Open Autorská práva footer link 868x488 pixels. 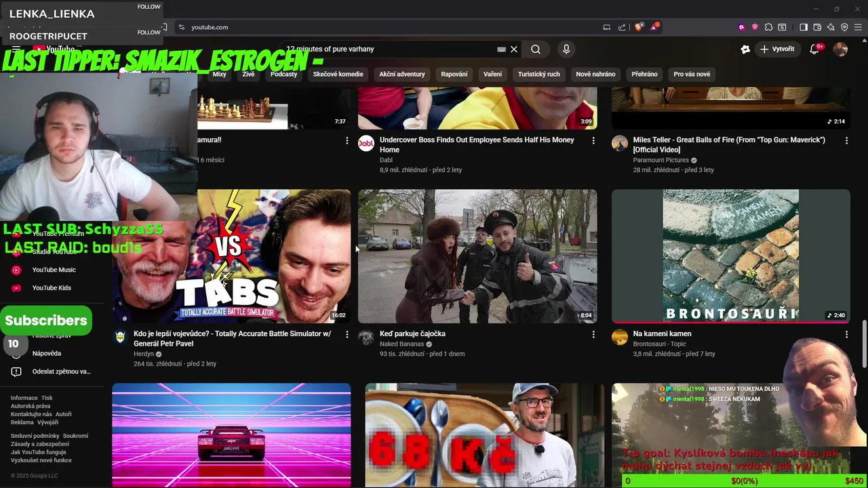31,406
